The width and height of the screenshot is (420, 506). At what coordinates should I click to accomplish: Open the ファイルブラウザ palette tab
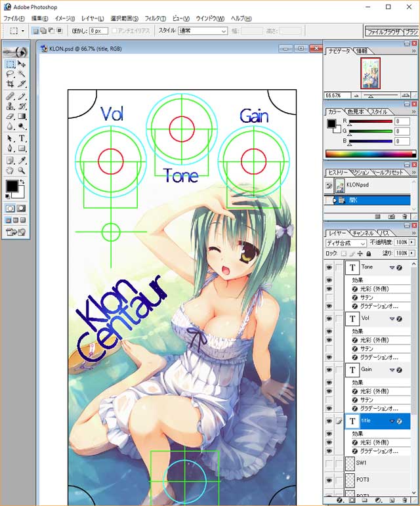[383, 32]
